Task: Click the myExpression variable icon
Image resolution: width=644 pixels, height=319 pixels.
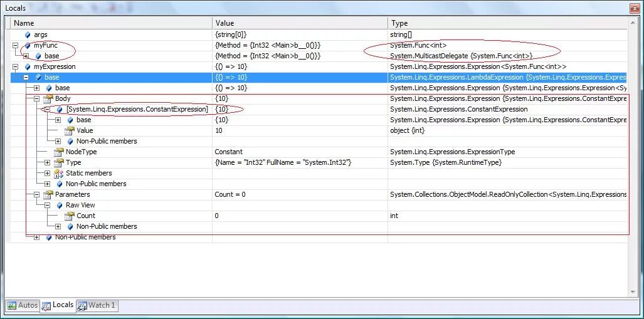Action: click(28, 67)
